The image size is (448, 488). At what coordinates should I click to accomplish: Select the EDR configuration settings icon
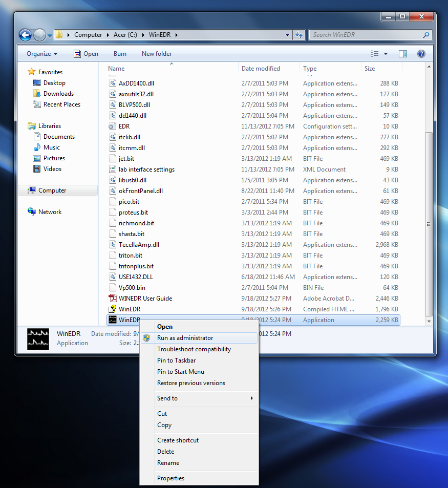(x=112, y=126)
